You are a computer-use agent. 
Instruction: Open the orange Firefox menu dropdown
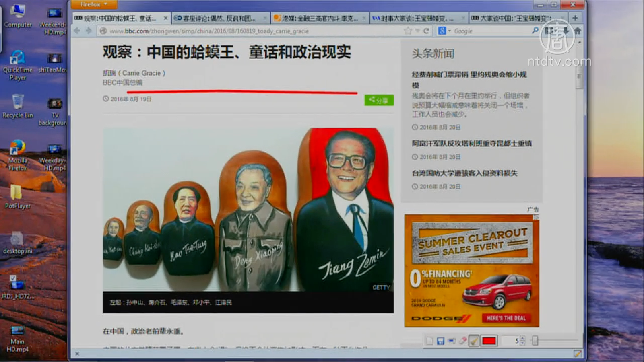click(94, 4)
